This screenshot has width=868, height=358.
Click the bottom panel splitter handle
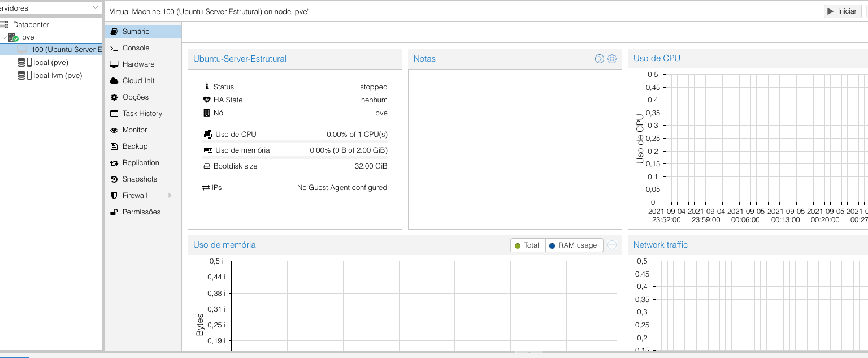528,352
